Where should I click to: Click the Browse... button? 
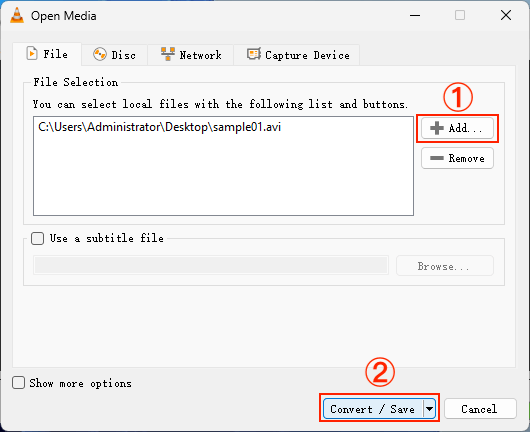(444, 266)
